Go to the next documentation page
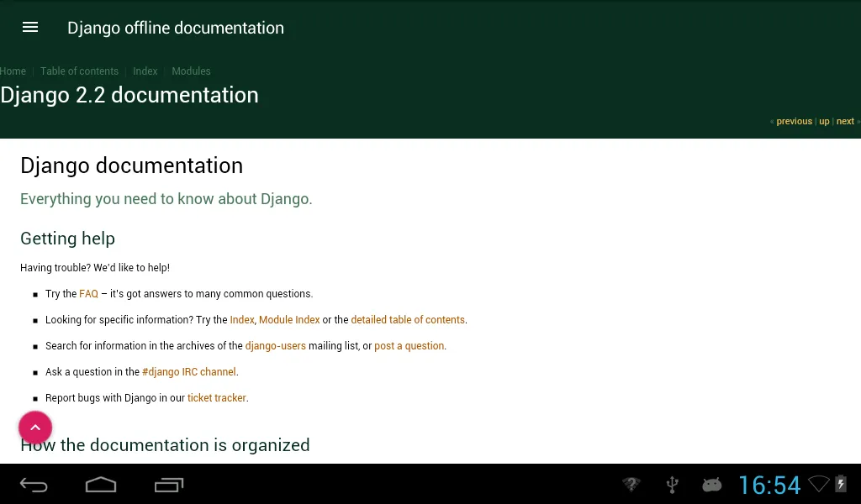Viewport: 861px width, 504px height. point(845,121)
